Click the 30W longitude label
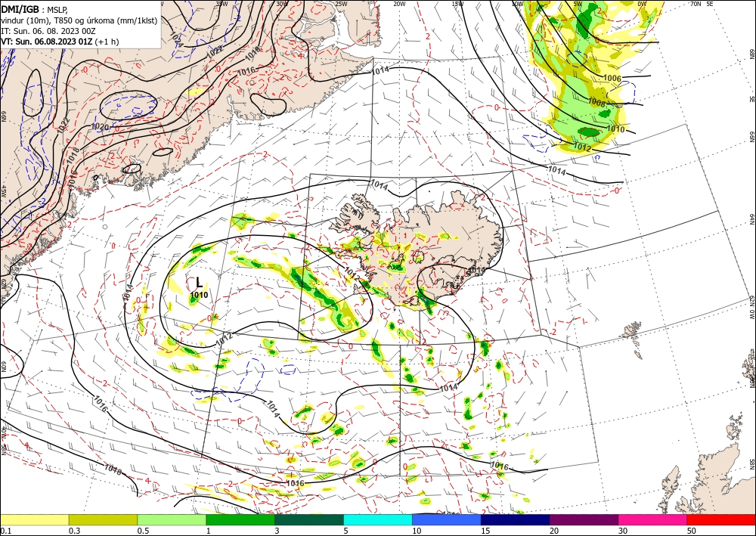The image size is (756, 536). (282, 3)
